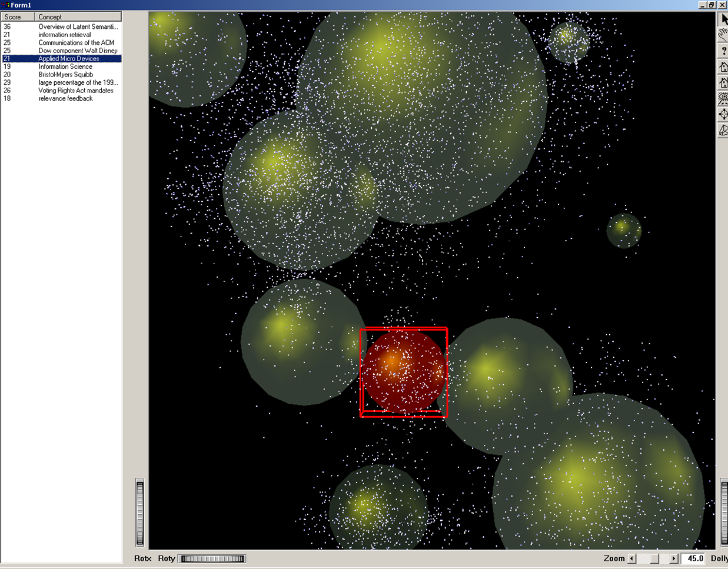Screen dimensions: 728x569
Task: Click the View All eye icon
Action: coord(723,99)
